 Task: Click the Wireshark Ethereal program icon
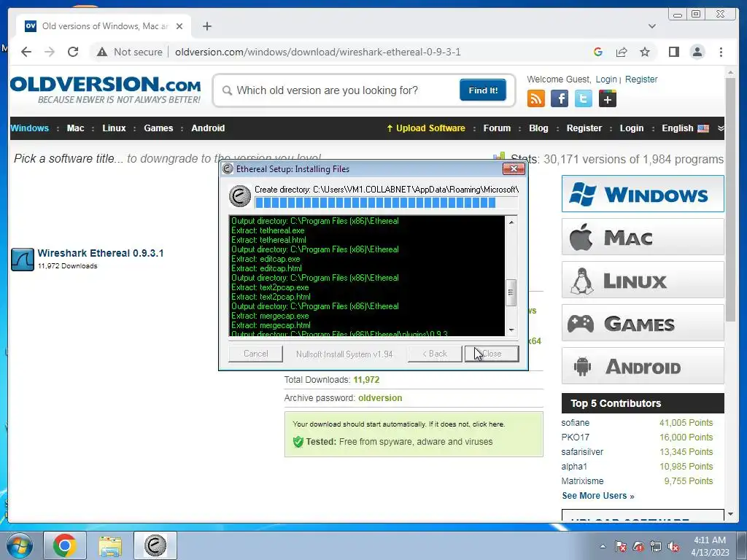(x=23, y=259)
